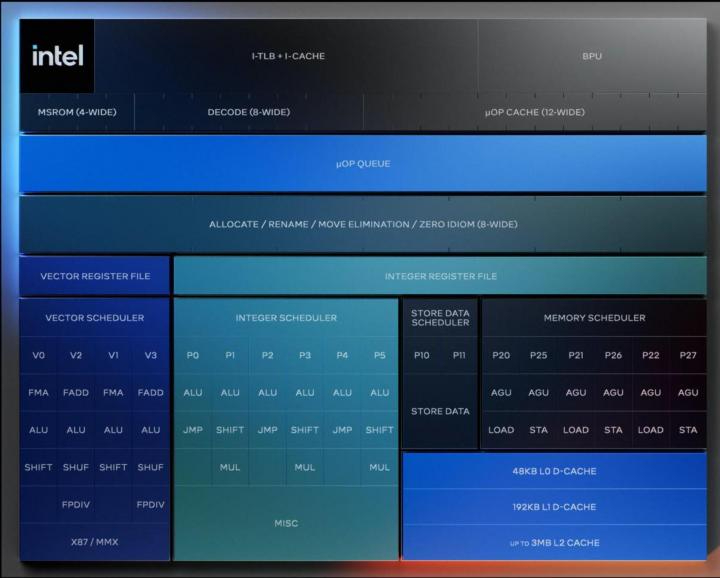Select the µOP CACHE (12-WIDE) block
Viewport: 720px width, 578px height.
tap(535, 112)
